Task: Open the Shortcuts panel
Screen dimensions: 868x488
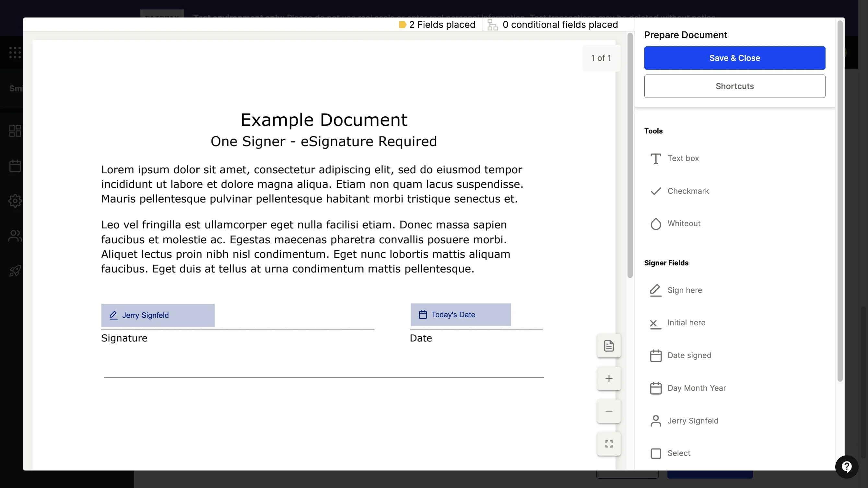Action: 734,86
